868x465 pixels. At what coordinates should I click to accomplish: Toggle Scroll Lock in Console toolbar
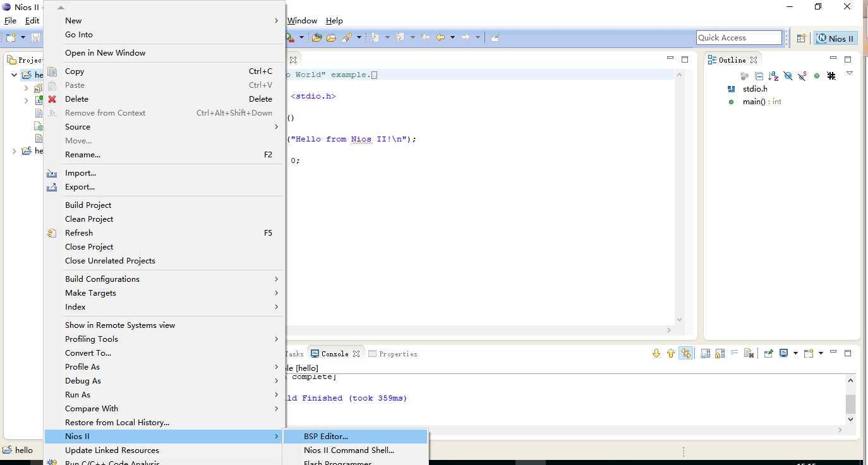pyautogui.click(x=720, y=354)
